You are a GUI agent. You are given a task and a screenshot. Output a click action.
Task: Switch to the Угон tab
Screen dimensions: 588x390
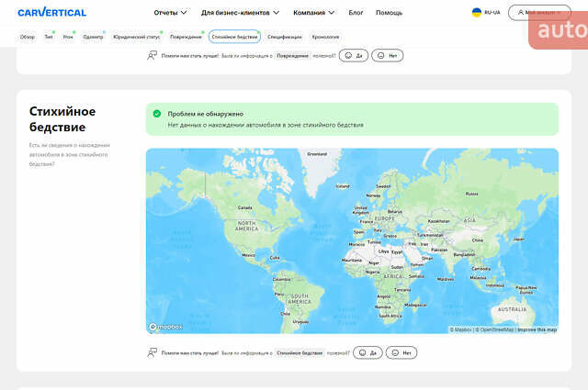[x=68, y=37]
